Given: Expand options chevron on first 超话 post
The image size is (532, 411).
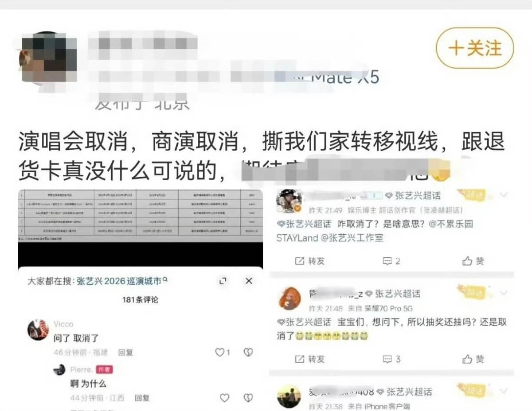Looking at the screenshot, I should [504, 195].
